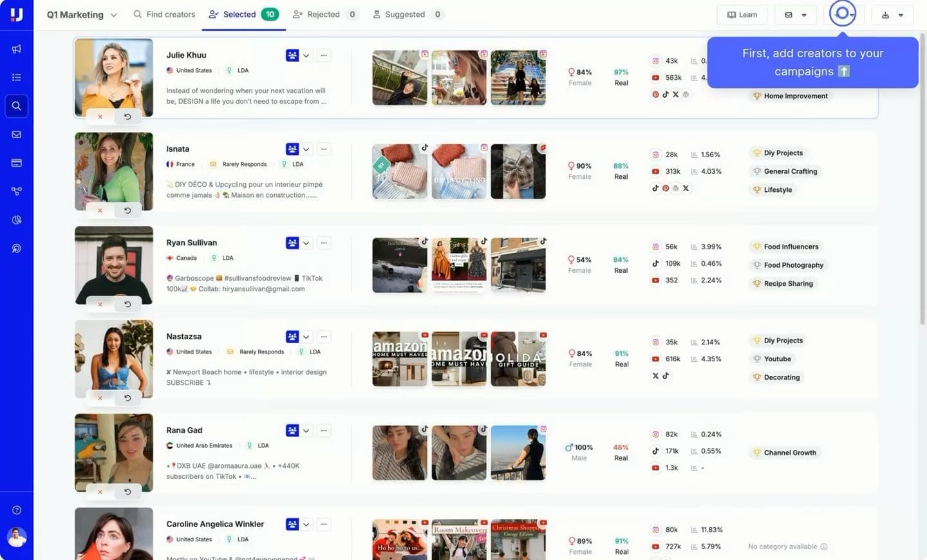Image resolution: width=927 pixels, height=560 pixels.
Task: Open more options for Nastazsa
Action: click(x=324, y=337)
